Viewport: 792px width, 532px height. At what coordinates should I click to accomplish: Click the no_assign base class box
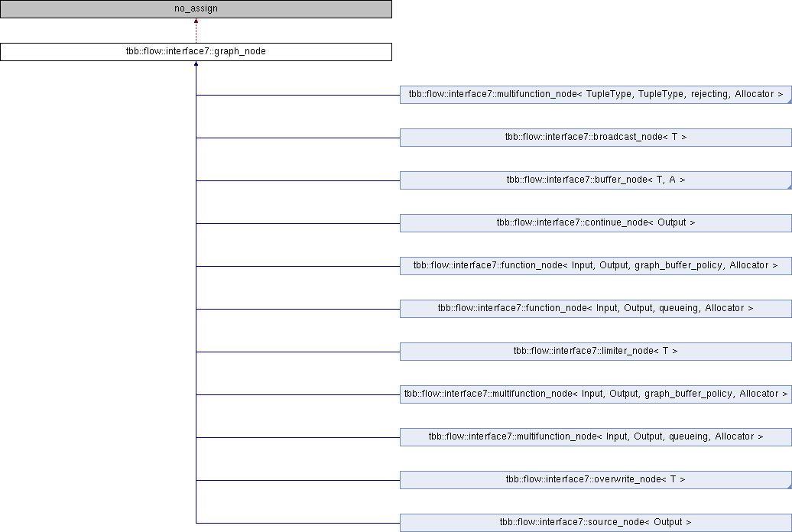tap(196, 9)
